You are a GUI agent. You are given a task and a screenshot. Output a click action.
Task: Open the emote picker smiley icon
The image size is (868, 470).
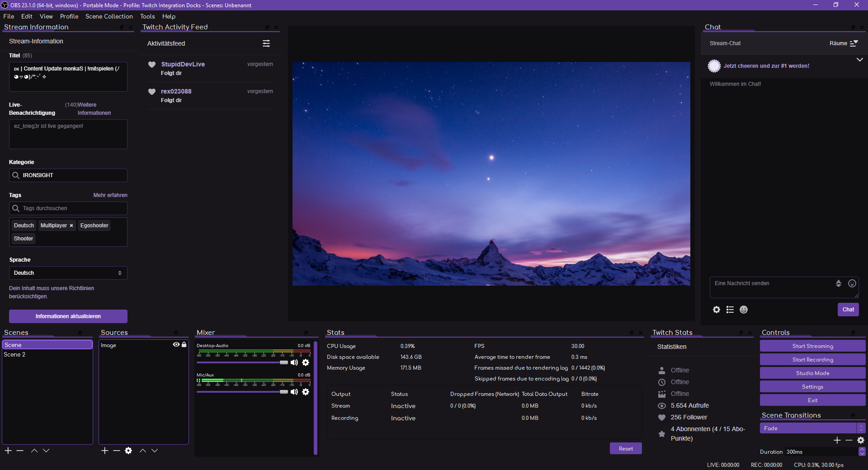tap(743, 310)
